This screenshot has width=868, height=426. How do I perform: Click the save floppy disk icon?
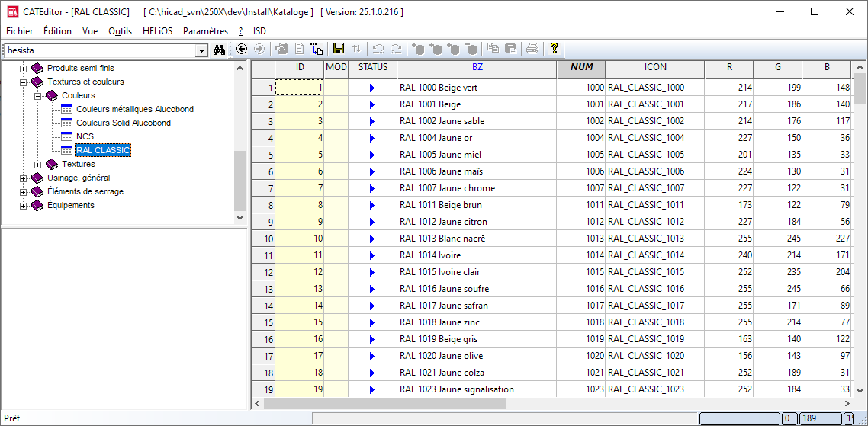(x=339, y=49)
